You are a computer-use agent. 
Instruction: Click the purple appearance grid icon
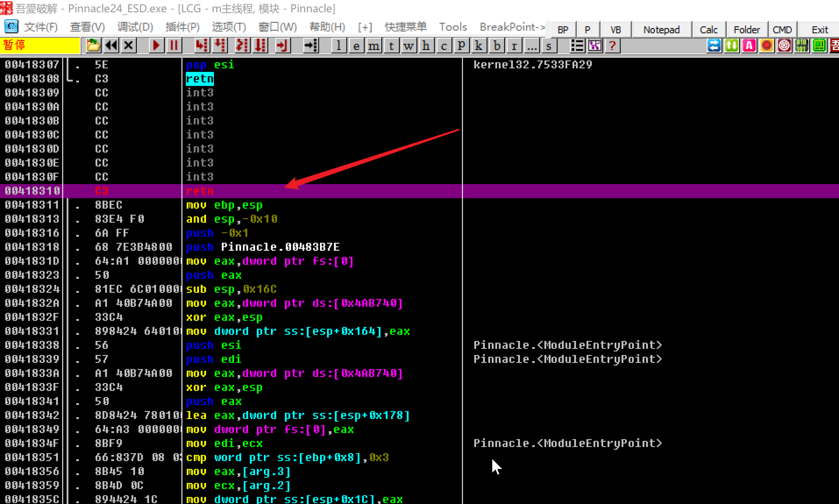595,45
